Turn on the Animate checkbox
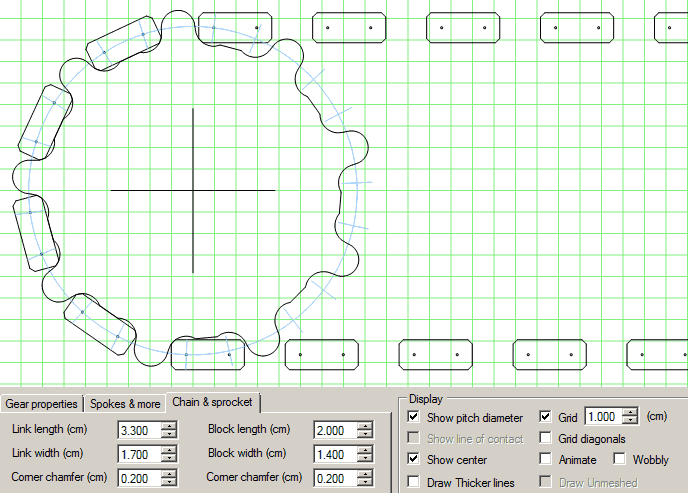The width and height of the screenshot is (688, 493). coord(546,460)
